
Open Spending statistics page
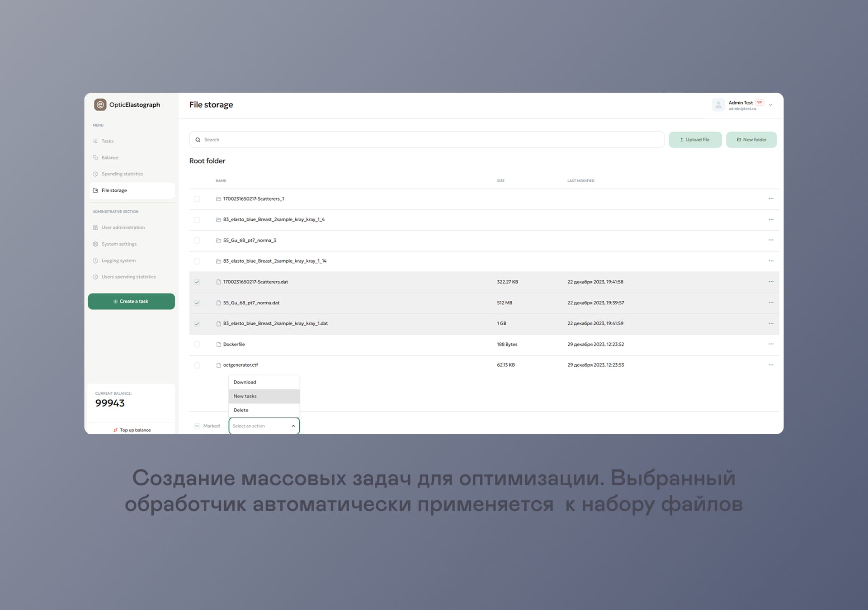click(122, 174)
